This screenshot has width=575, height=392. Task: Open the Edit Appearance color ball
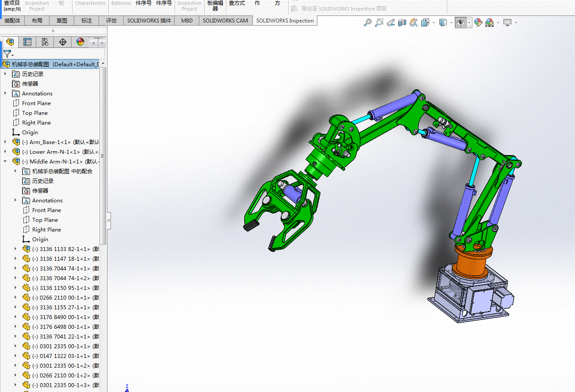(x=478, y=23)
